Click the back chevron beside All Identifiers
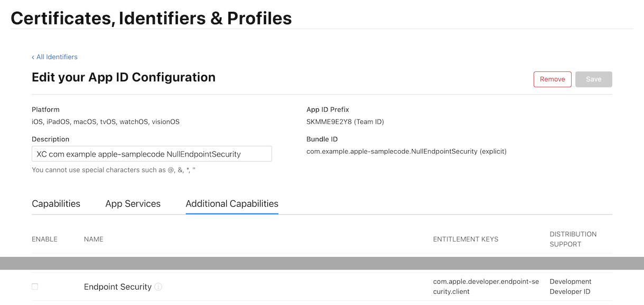Screen dimensions: 644x305 (x=33, y=57)
